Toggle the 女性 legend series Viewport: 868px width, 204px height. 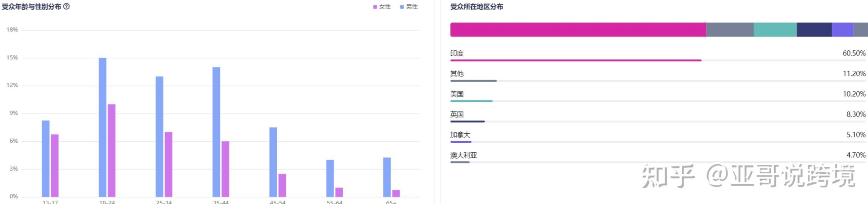click(x=382, y=7)
